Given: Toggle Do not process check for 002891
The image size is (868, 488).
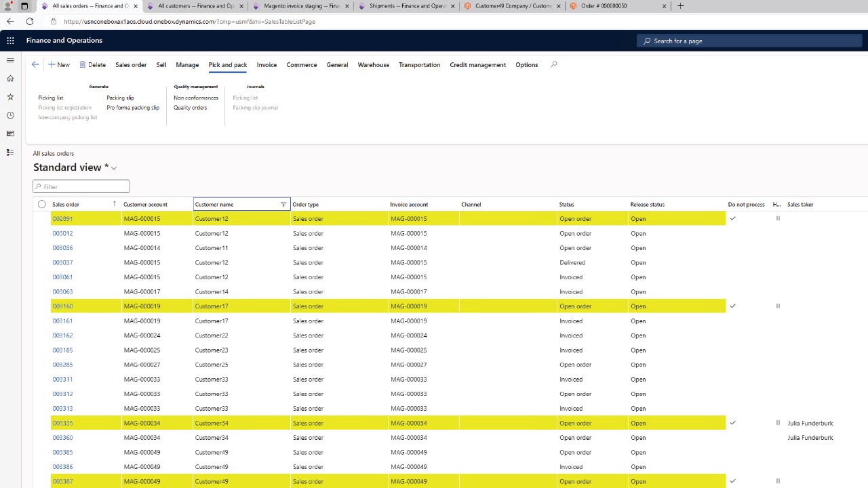Looking at the screenshot, I should pos(732,218).
